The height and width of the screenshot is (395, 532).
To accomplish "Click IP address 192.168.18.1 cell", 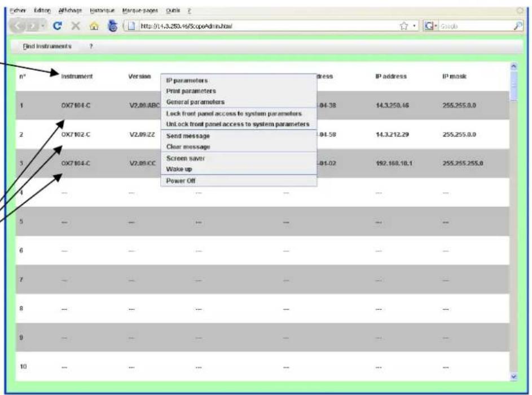I will 394,163.
